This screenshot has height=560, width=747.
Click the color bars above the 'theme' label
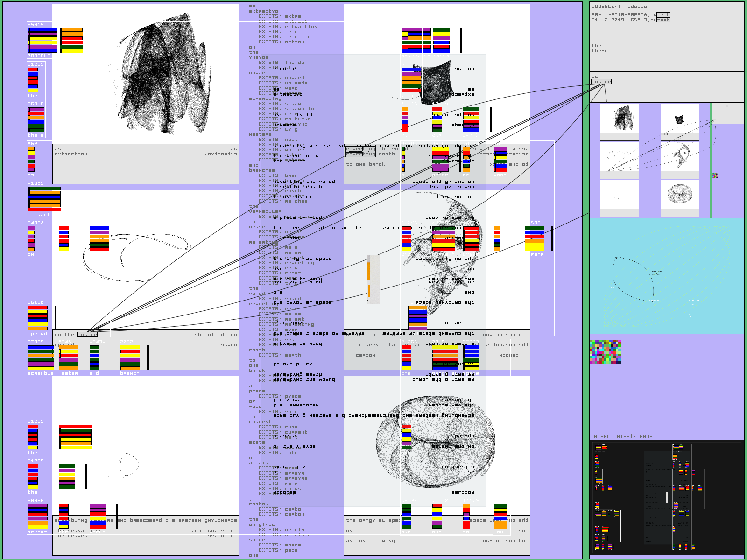pyautogui.click(x=36, y=120)
